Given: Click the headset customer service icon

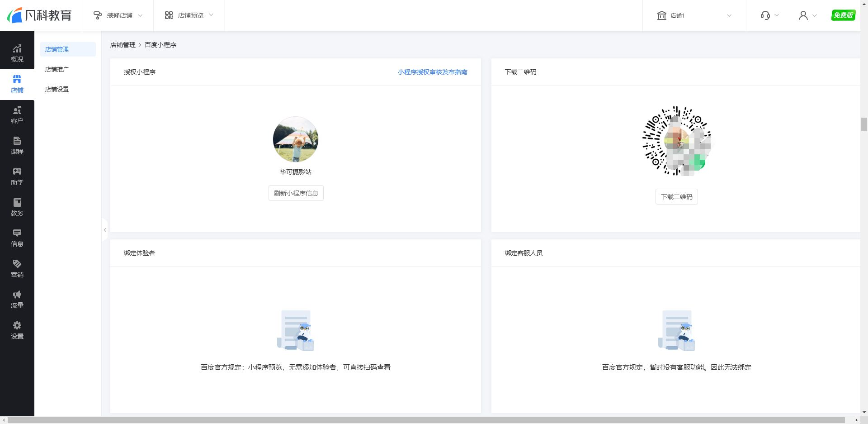Looking at the screenshot, I should [765, 15].
